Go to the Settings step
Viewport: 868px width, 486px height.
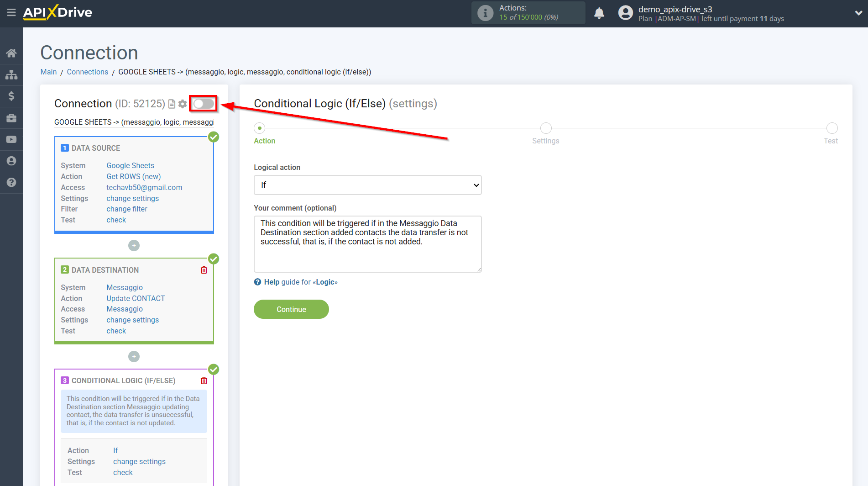[546, 128]
